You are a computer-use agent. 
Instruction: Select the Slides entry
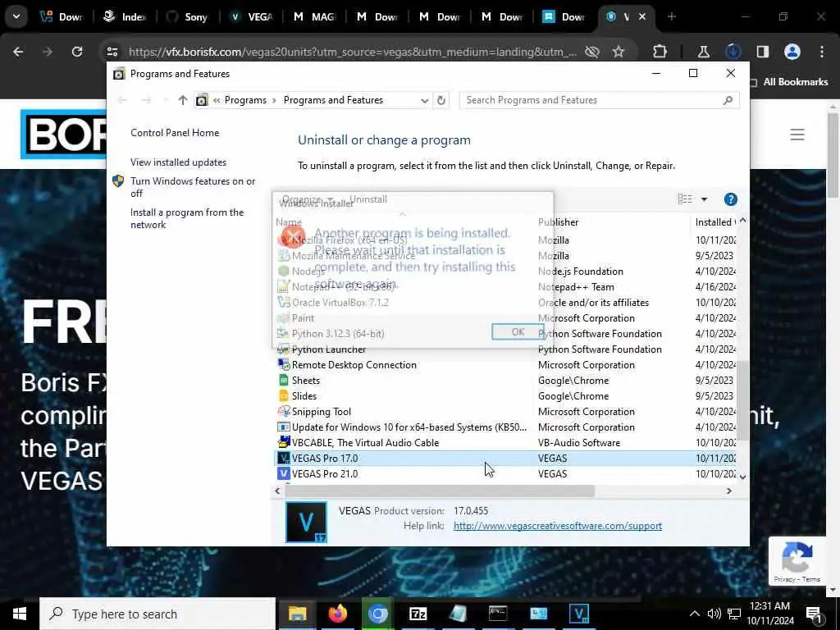click(304, 396)
